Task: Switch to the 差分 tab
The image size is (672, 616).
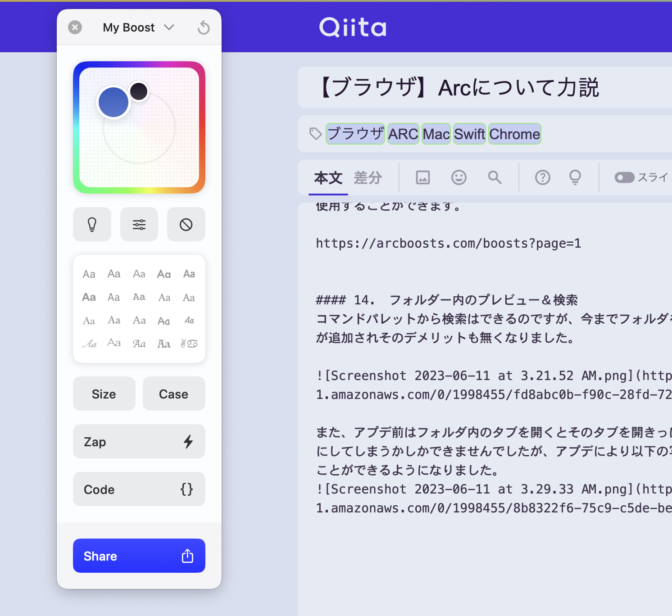Action: point(368,178)
